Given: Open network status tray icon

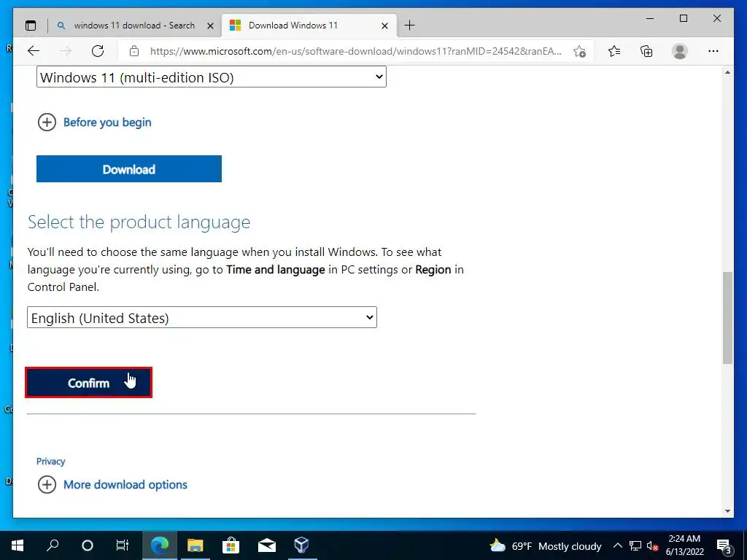Looking at the screenshot, I should [x=635, y=545].
